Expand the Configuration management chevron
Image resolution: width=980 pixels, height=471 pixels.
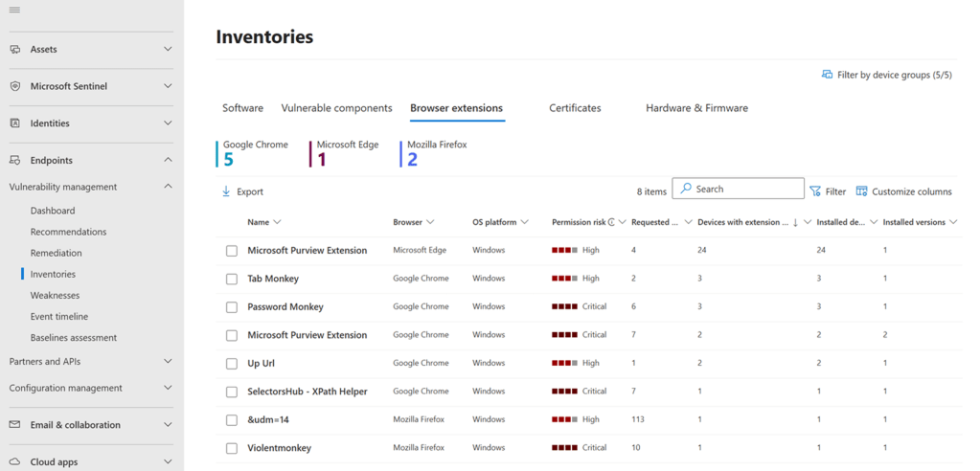(168, 388)
